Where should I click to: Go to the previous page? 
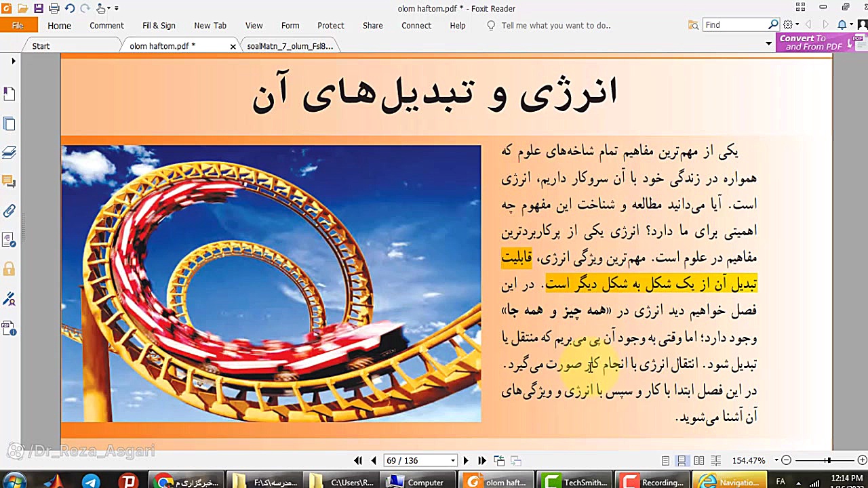[x=374, y=460]
